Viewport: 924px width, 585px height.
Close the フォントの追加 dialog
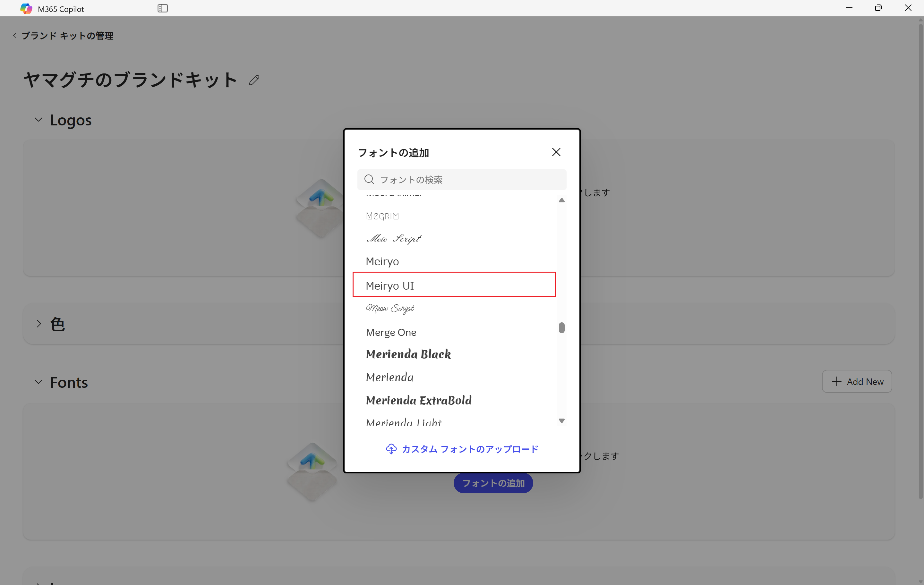tap(556, 152)
